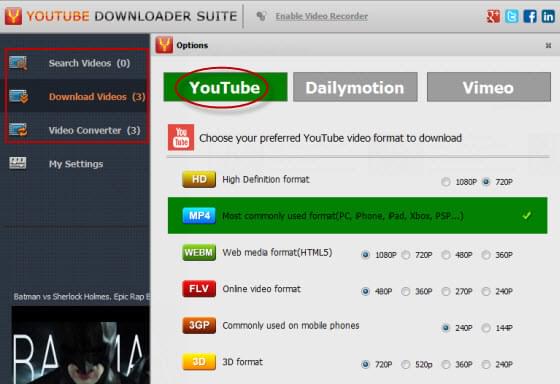Select 360P for 3D format
Image resolution: width=560 pixels, height=384 pixels.
pos(445,364)
